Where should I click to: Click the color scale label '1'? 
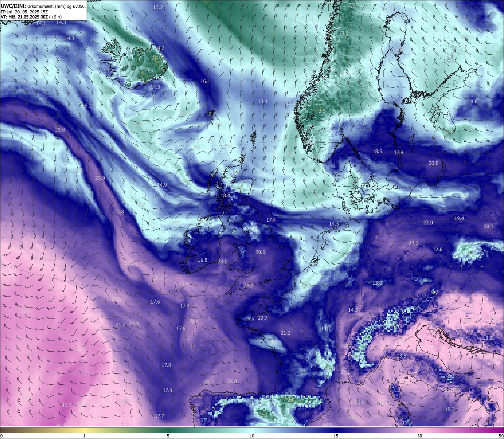point(84,436)
